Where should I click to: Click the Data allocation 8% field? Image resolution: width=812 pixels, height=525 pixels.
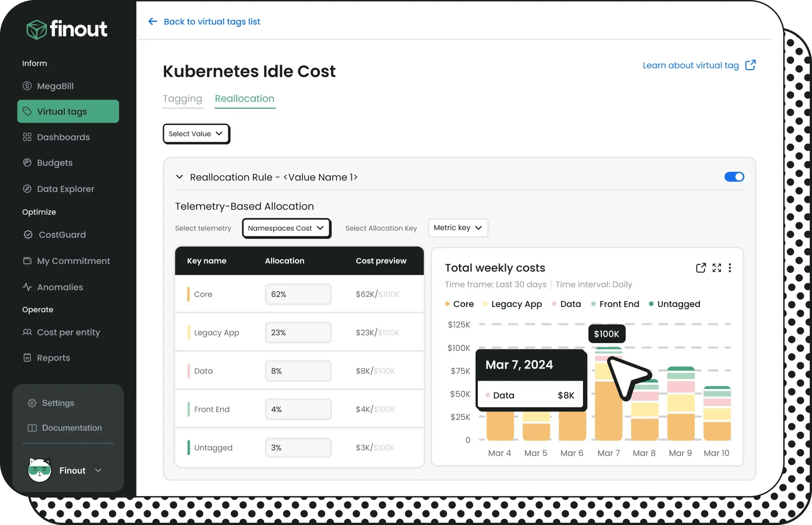[x=298, y=371]
